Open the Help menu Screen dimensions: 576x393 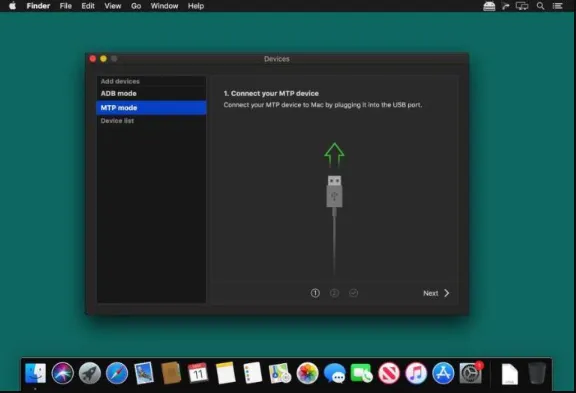[x=196, y=6]
